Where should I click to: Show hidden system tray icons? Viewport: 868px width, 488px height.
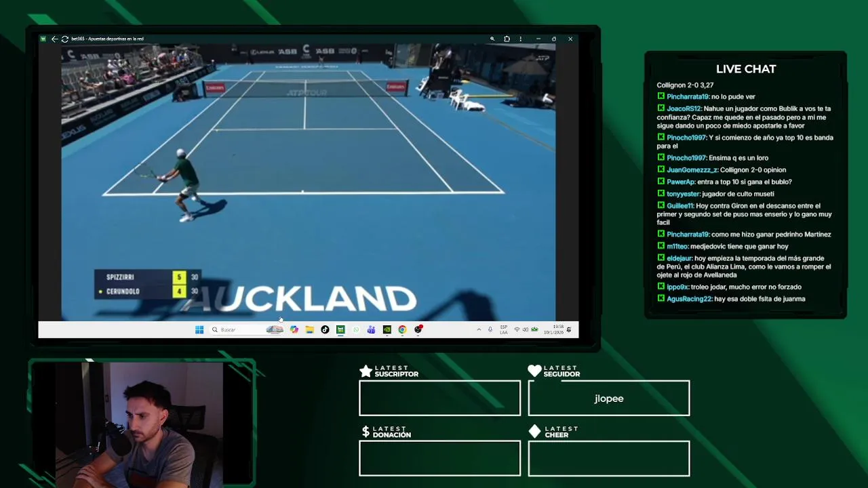pyautogui.click(x=479, y=329)
